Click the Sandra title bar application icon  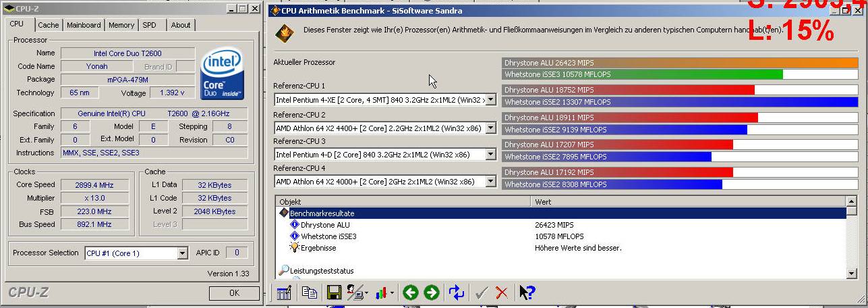coord(274,10)
